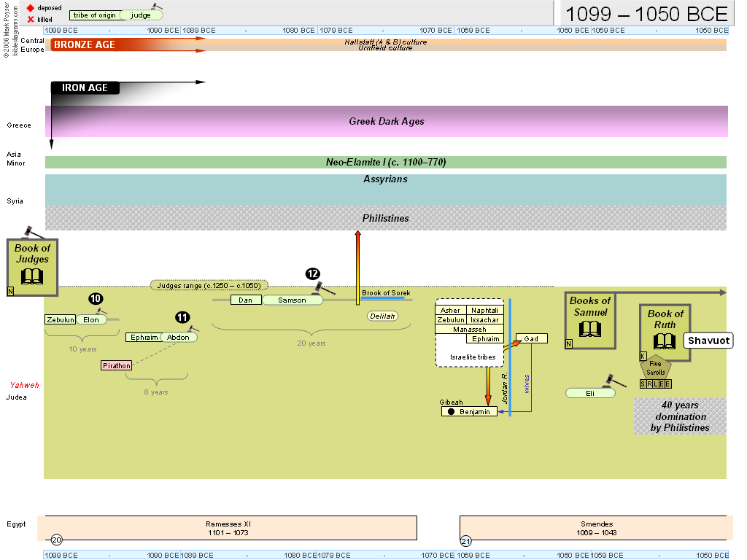Click the pink Pirathon place box
This screenshot has width=747, height=560.
[x=116, y=365]
